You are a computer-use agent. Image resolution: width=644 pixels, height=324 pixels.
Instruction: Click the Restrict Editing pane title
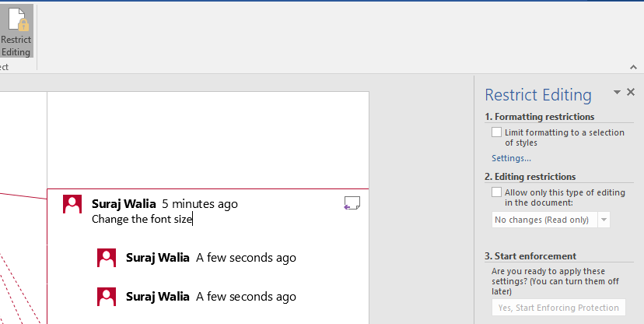tap(537, 95)
